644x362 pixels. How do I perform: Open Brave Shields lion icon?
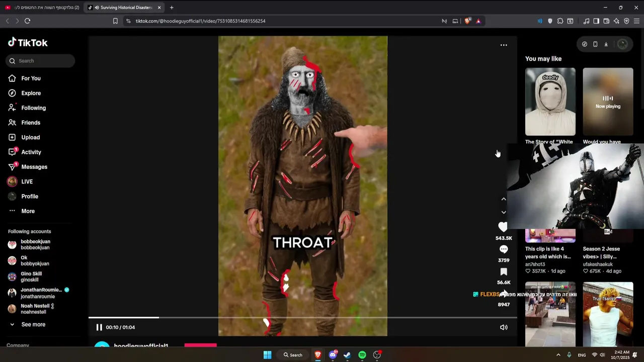coord(467,21)
